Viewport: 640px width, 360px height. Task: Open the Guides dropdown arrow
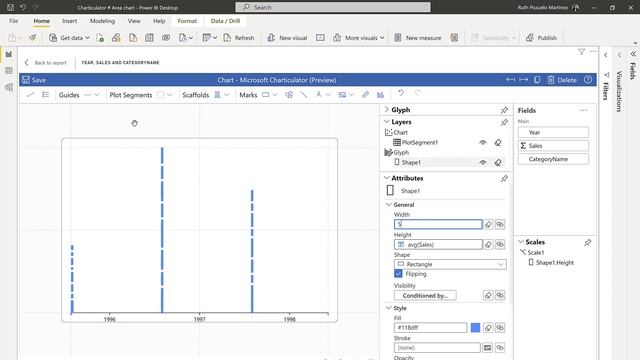click(97, 95)
